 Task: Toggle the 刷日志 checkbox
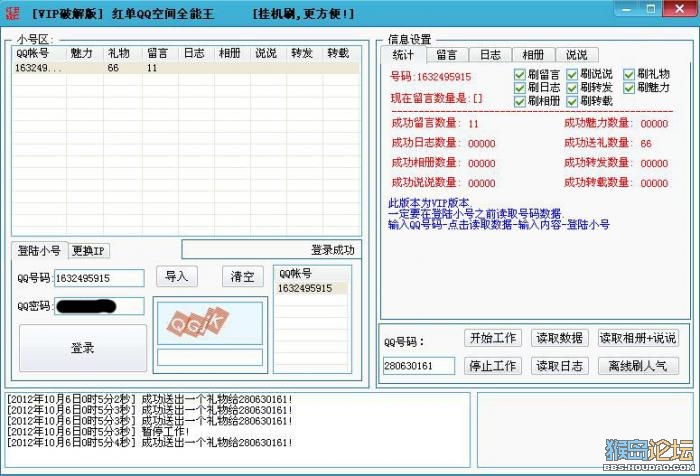click(x=520, y=88)
